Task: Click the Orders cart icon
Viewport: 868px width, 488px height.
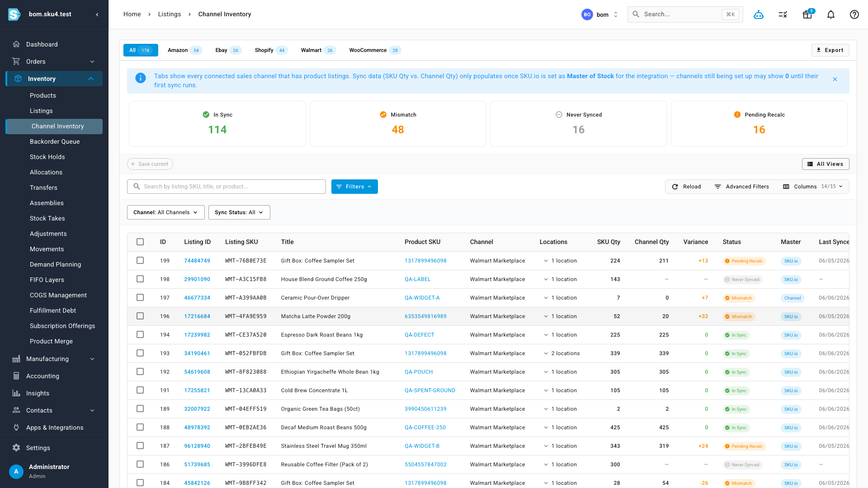Action: click(x=16, y=61)
